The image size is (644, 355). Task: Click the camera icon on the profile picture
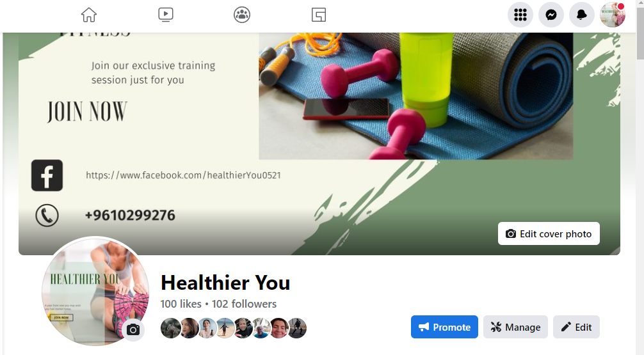[133, 329]
